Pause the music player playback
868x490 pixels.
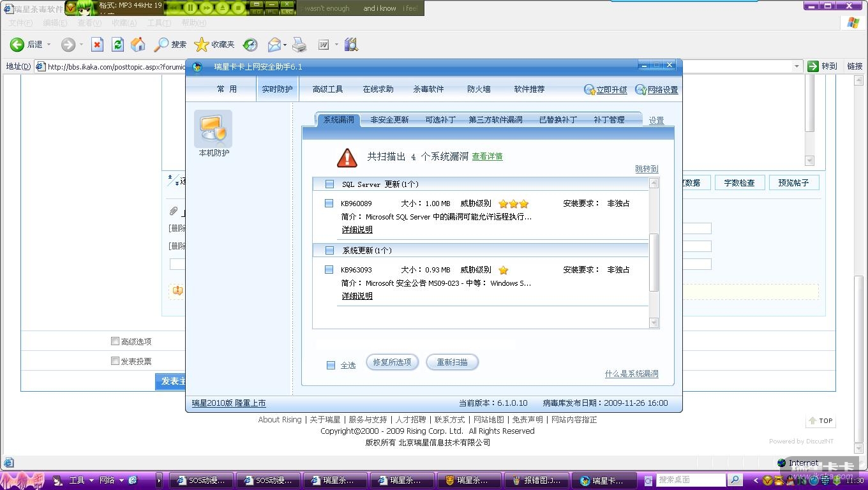tap(190, 8)
